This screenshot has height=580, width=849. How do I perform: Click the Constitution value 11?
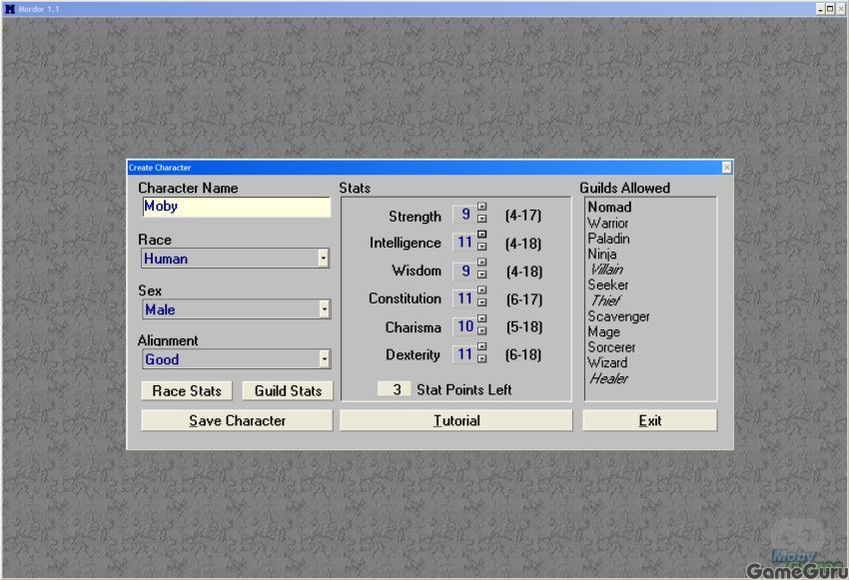tap(463, 298)
